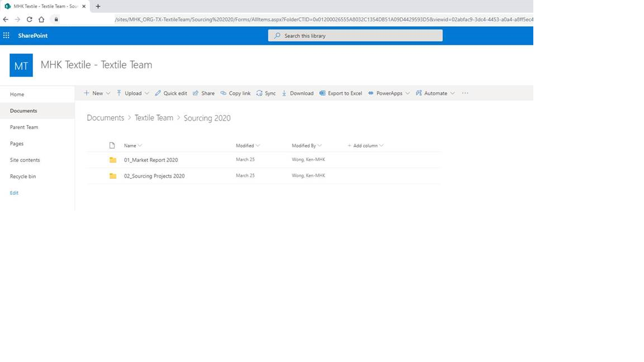Add a new column to the view
This screenshot has width=644, height=362.
tap(364, 145)
